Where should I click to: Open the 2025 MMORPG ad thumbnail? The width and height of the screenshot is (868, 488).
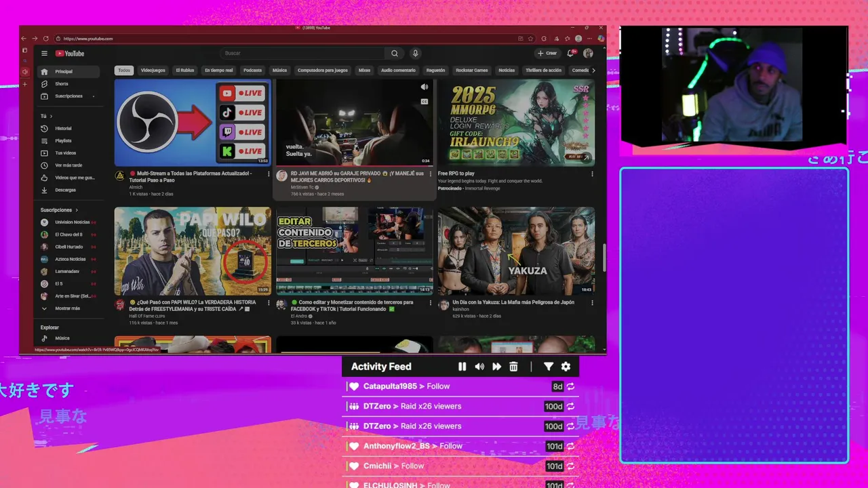tap(516, 123)
